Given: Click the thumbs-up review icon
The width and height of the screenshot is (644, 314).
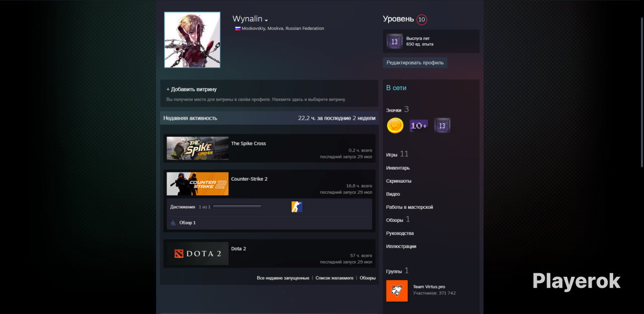Looking at the screenshot, I should click(x=174, y=222).
